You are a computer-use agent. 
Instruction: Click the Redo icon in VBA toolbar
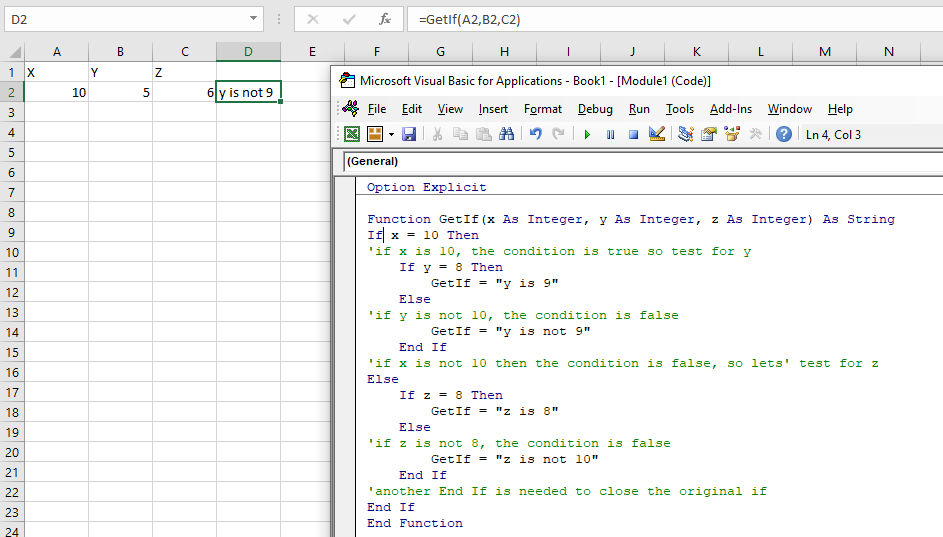pyautogui.click(x=558, y=134)
